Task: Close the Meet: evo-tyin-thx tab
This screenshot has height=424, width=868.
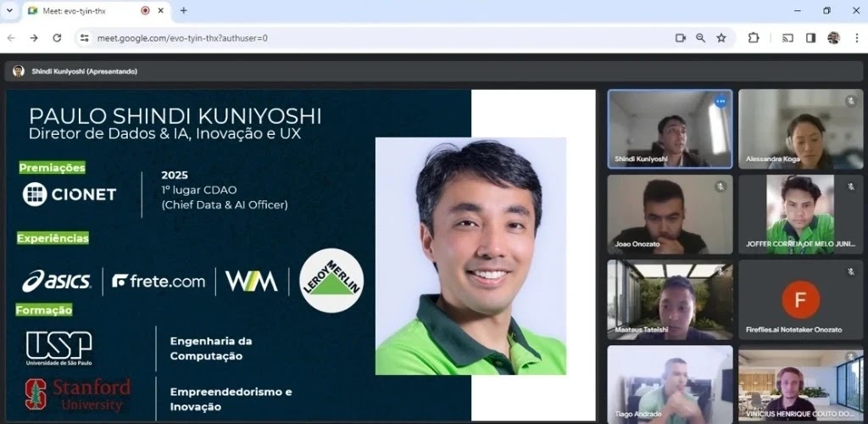Action: click(161, 10)
